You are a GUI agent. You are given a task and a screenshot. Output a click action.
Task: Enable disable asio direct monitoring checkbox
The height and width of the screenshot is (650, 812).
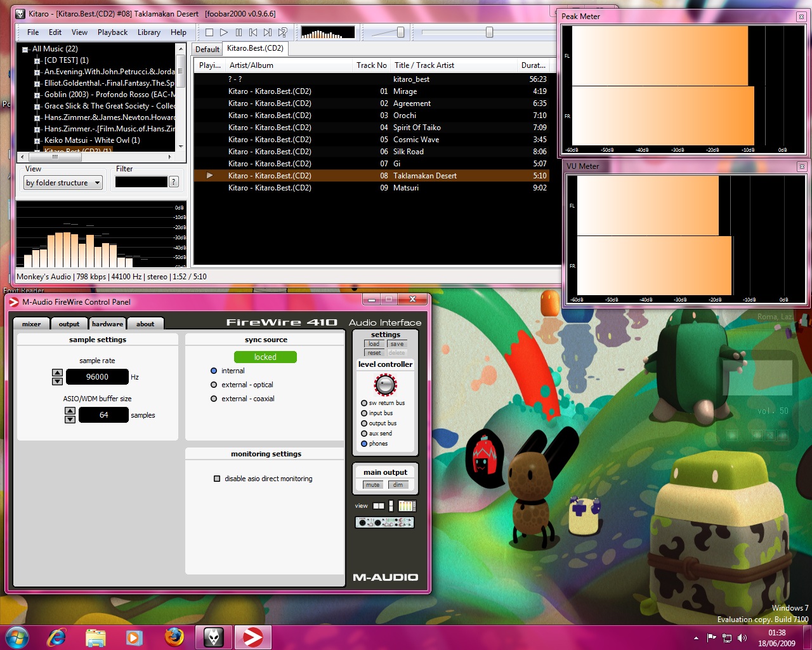pyautogui.click(x=217, y=479)
